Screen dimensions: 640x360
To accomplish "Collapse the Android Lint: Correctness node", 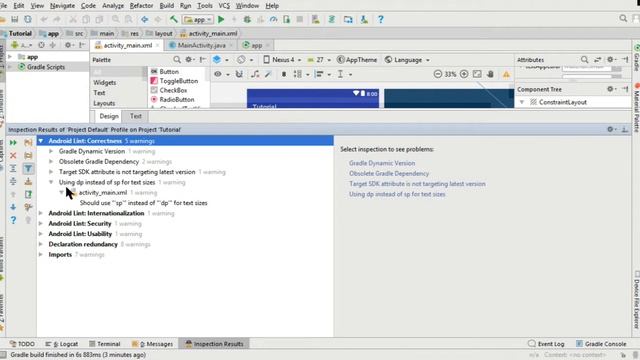I will (x=40, y=141).
